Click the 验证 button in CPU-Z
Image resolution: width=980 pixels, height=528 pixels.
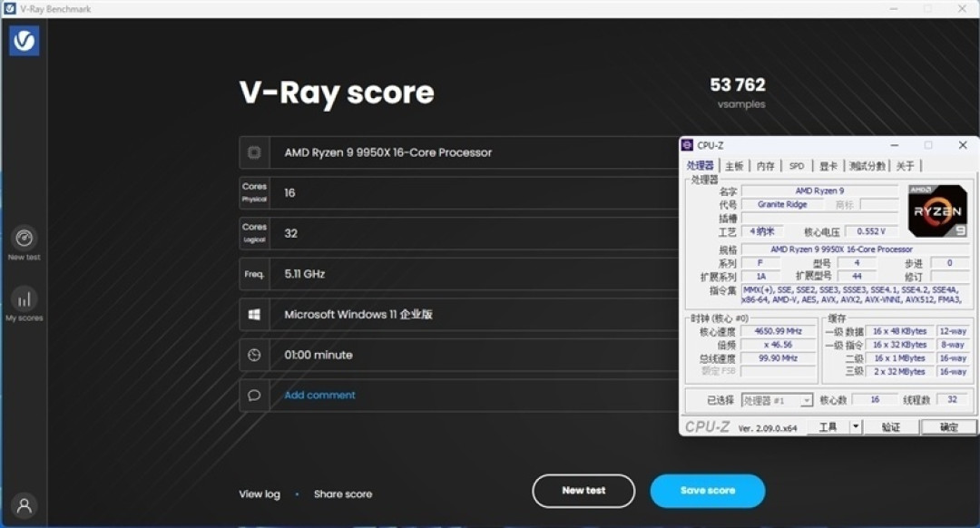(891, 426)
